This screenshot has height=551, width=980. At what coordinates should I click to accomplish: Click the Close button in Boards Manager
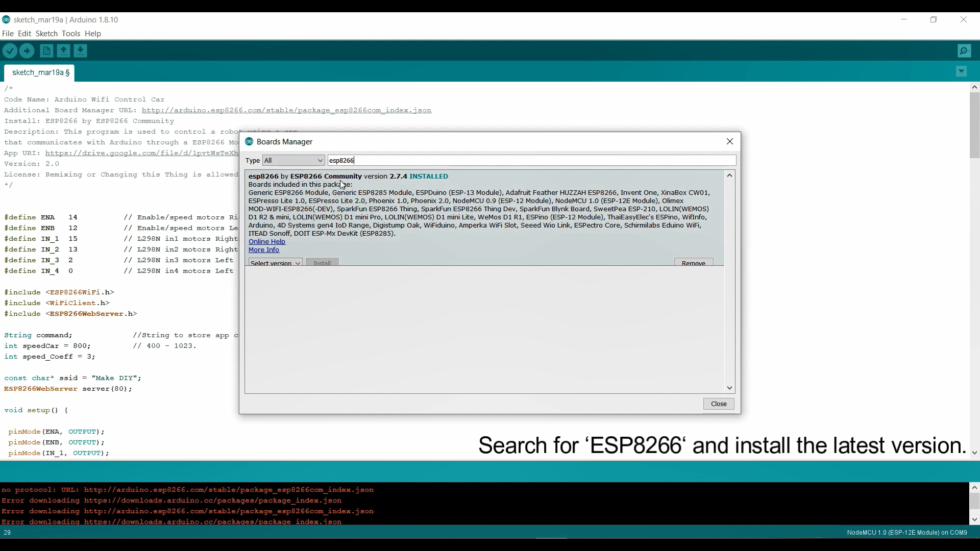click(x=718, y=404)
